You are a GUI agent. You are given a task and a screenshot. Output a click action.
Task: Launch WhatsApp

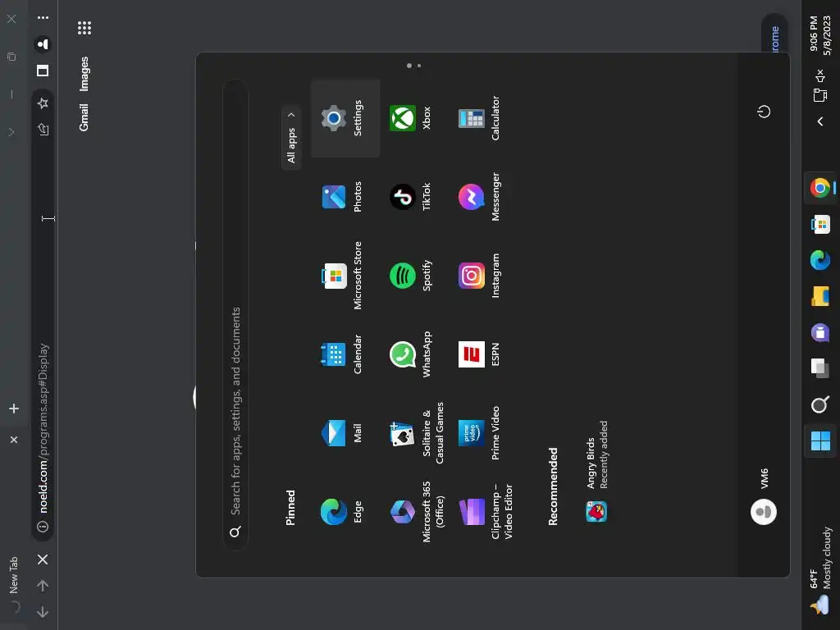point(410,354)
